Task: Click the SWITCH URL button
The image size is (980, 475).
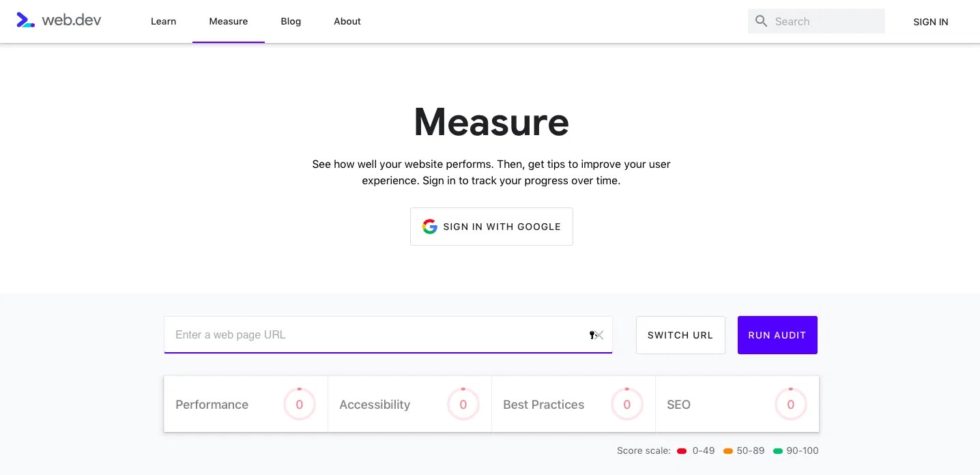Action: coord(680,335)
